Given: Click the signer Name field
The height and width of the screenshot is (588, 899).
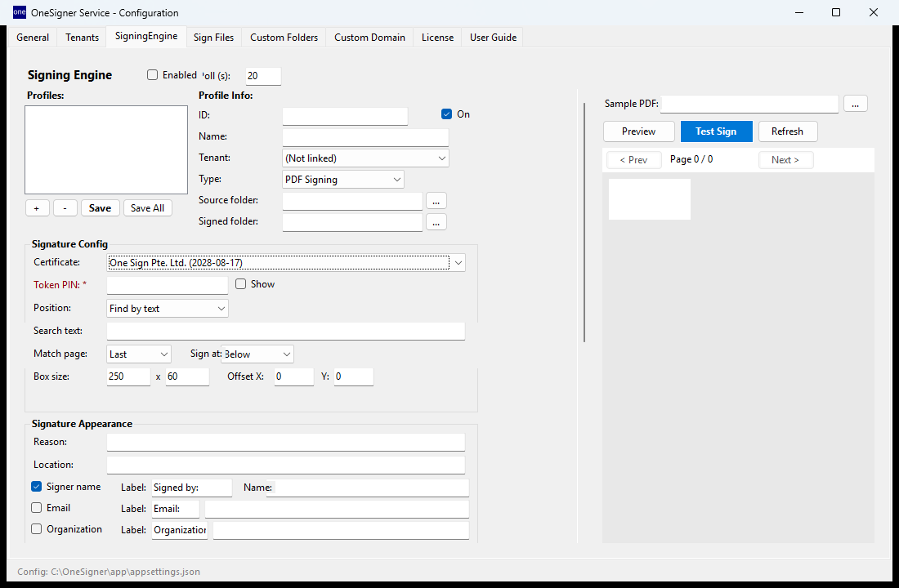Looking at the screenshot, I should 368,488.
